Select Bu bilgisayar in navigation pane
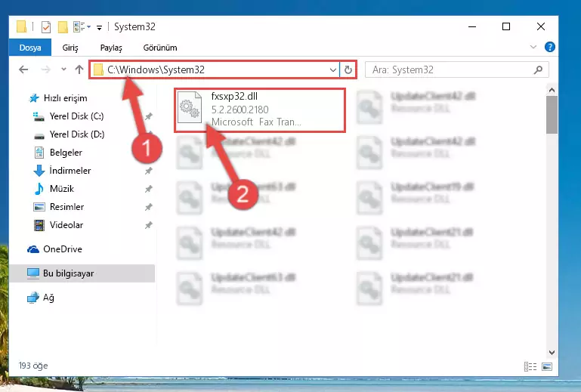581x392 pixels. pos(82,273)
